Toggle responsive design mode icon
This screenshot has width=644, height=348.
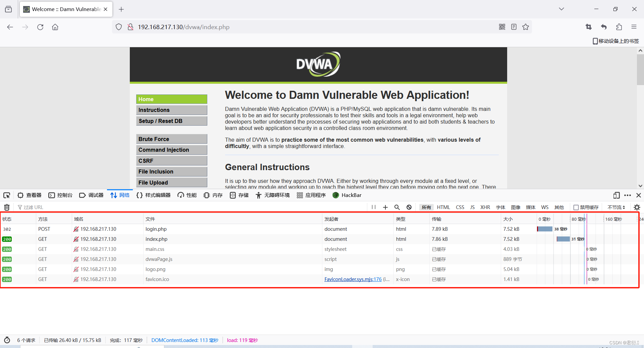tap(616, 195)
